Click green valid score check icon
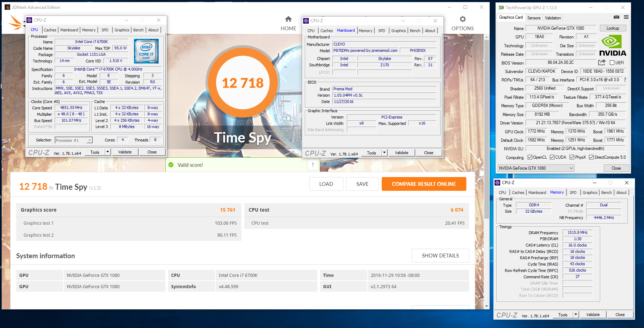 171,165
